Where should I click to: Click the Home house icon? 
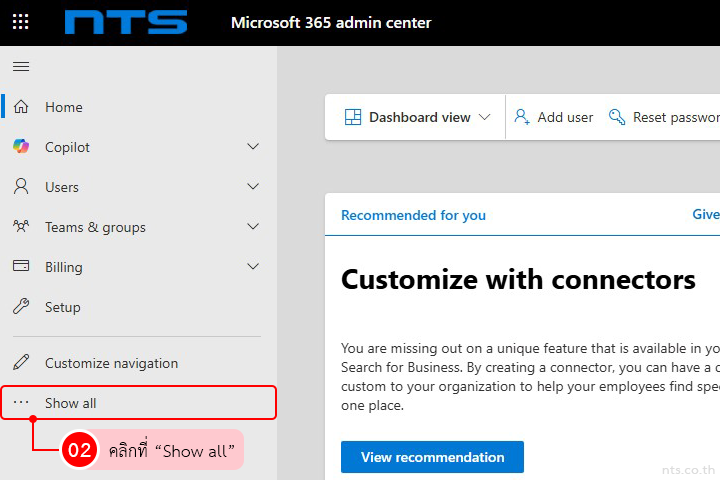(x=21, y=107)
